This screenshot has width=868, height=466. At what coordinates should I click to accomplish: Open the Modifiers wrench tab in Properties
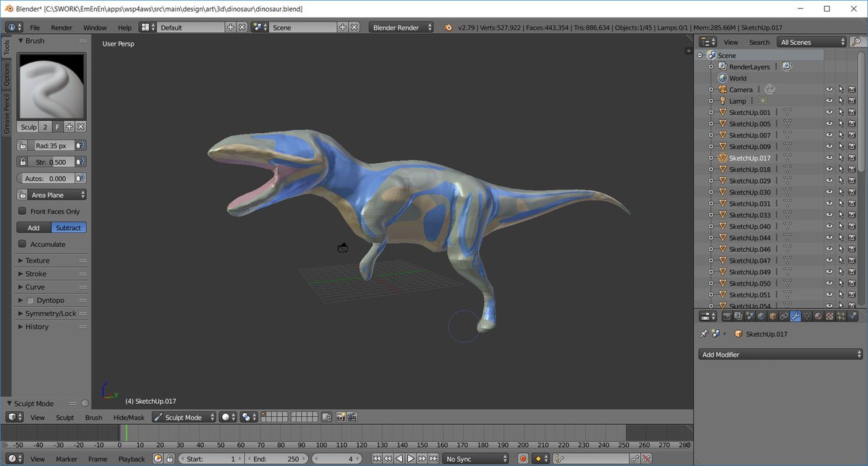point(795,316)
